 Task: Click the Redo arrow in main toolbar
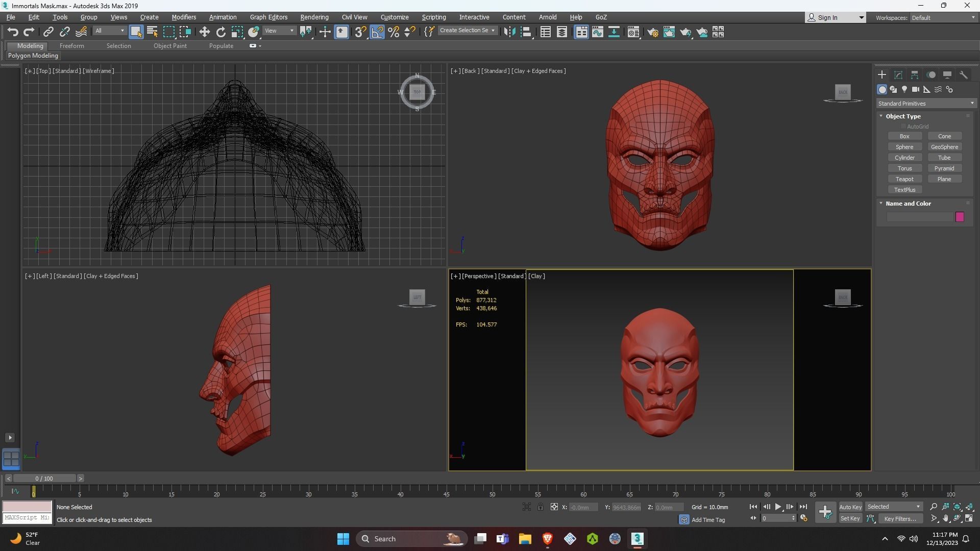[x=29, y=32]
